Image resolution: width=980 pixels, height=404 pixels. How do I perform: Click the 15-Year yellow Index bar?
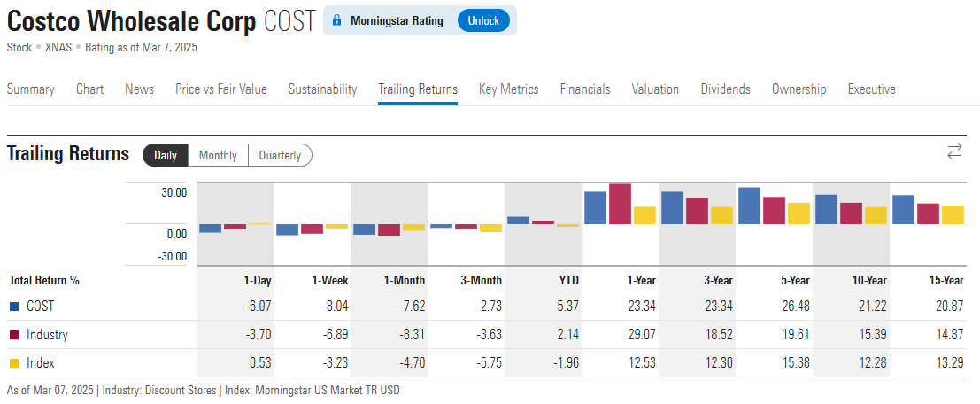[x=953, y=215]
